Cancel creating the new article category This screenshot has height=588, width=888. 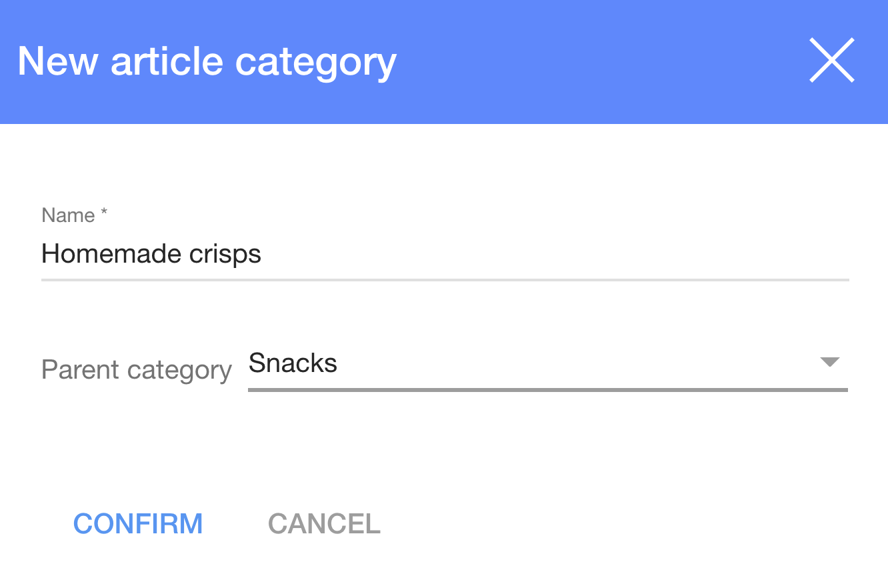pyautogui.click(x=324, y=524)
